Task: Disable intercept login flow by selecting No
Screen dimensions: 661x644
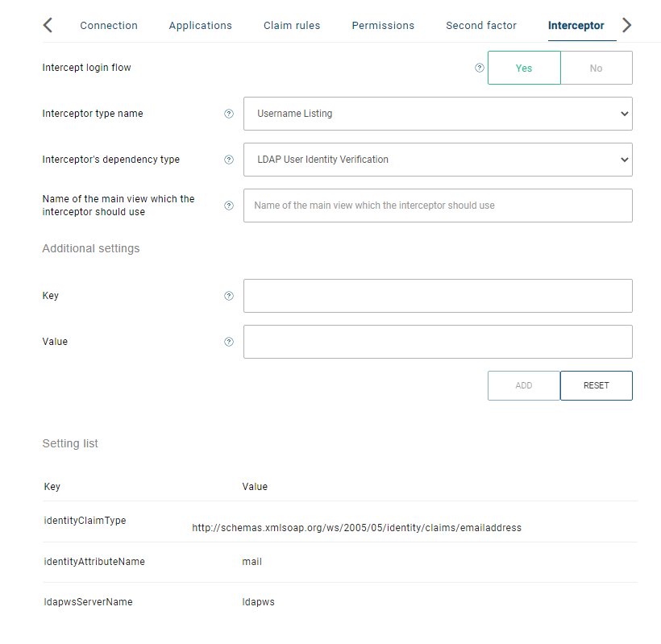Action: [x=596, y=68]
